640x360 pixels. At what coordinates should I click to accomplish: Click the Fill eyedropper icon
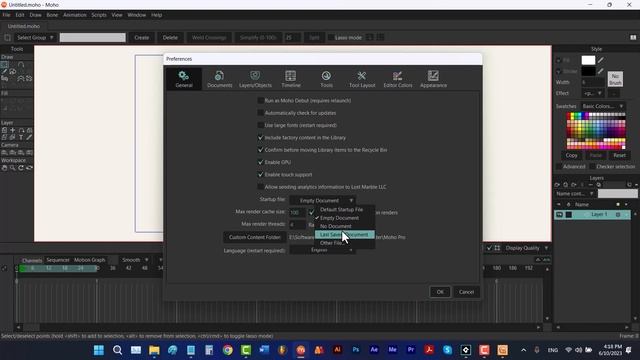601,60
